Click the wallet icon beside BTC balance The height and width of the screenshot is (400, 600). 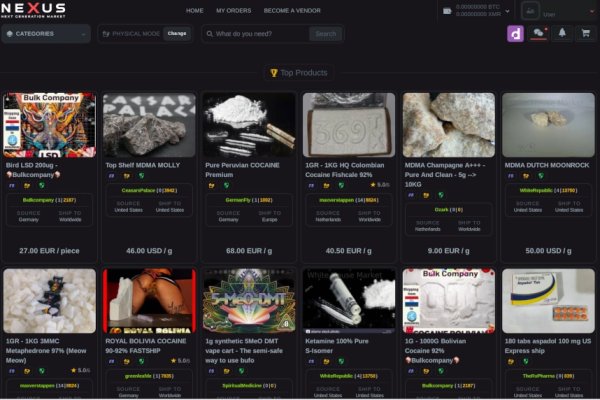point(447,11)
